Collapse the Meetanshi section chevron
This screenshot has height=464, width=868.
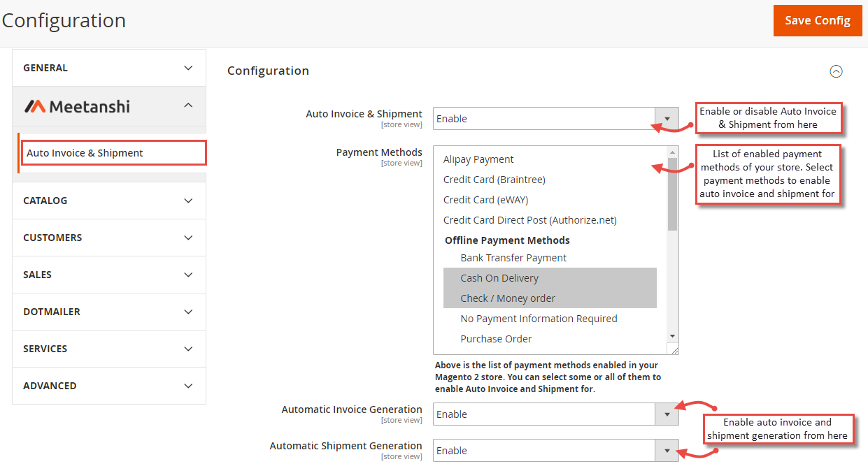click(187, 106)
